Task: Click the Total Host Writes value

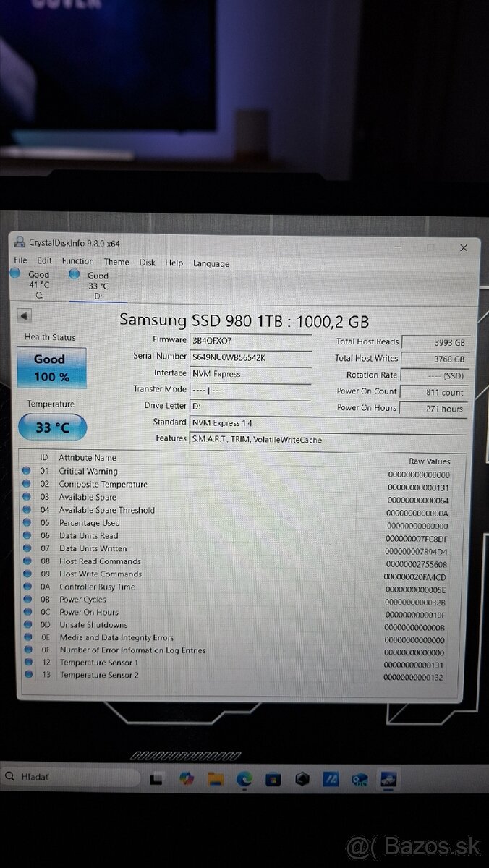Action: pyautogui.click(x=435, y=359)
